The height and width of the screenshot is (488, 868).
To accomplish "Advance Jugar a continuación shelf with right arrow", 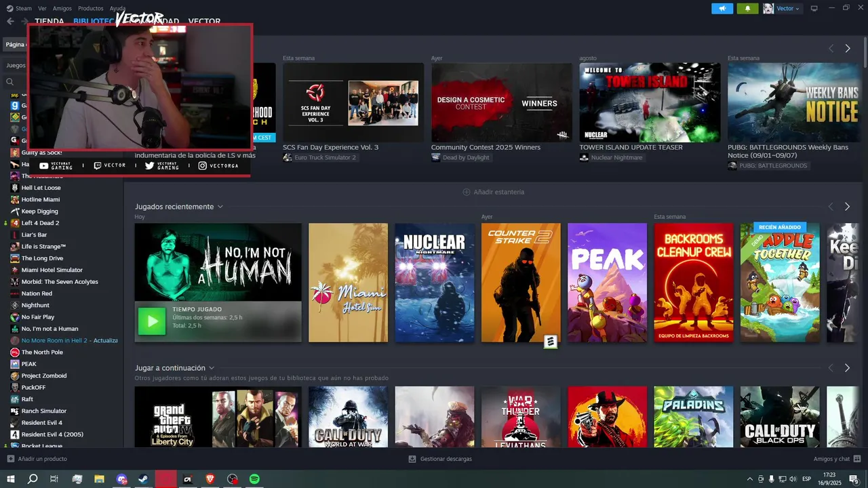I will pyautogui.click(x=848, y=368).
